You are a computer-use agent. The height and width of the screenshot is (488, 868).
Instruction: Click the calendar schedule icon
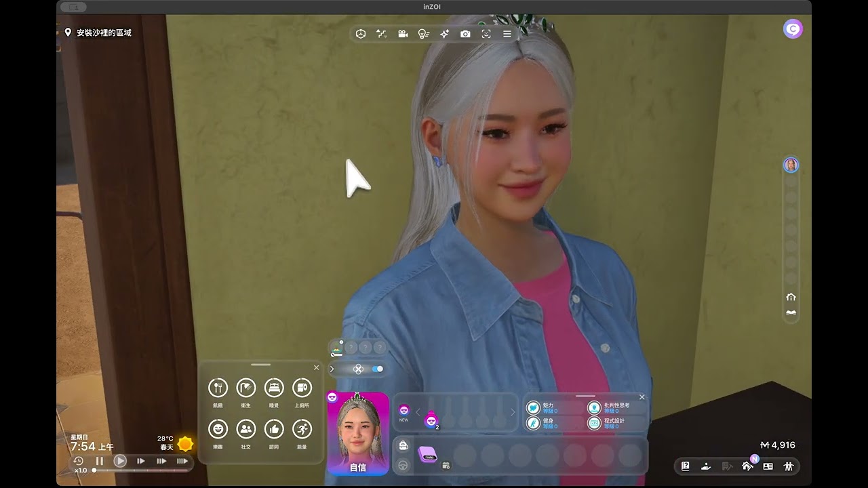446,466
